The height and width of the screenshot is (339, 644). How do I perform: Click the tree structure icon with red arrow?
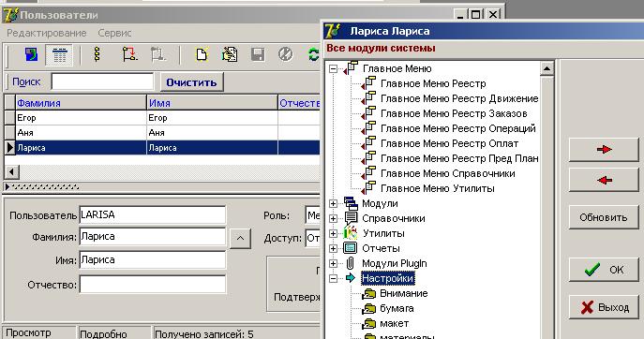tap(129, 54)
